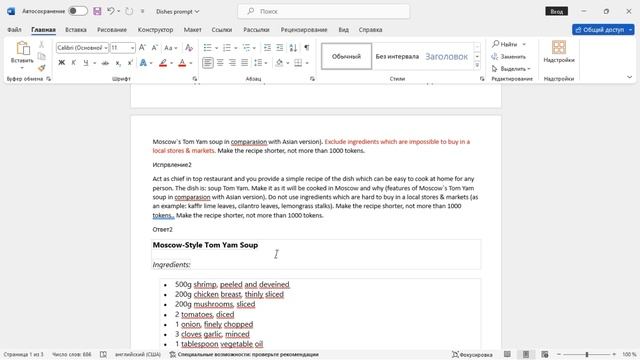Justify the paragraph text
The width and height of the screenshot is (640, 360).
click(x=244, y=63)
